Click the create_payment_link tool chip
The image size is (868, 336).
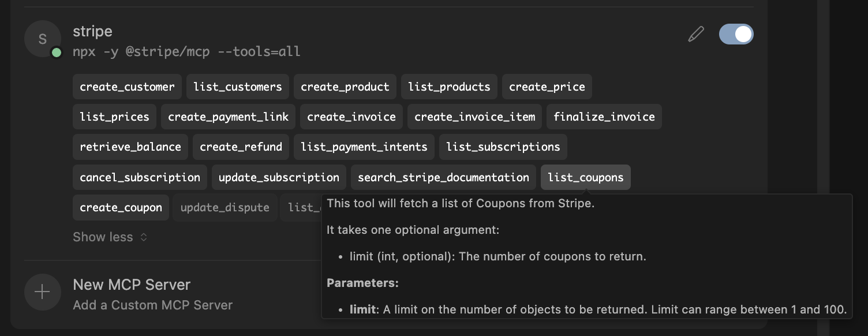point(228,117)
